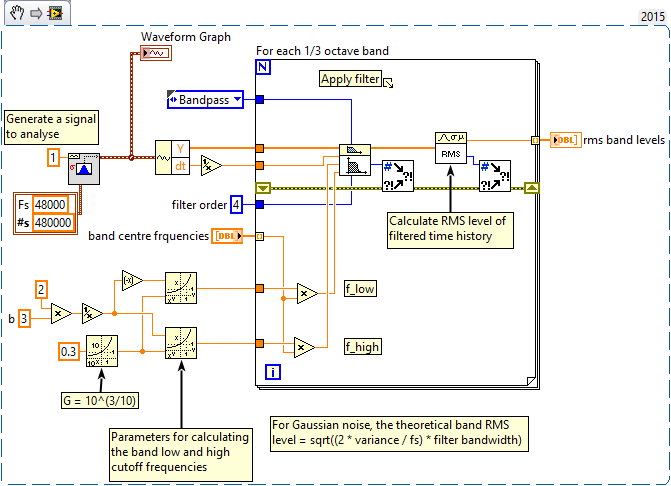Click the numeric constant 1

pos(53,157)
